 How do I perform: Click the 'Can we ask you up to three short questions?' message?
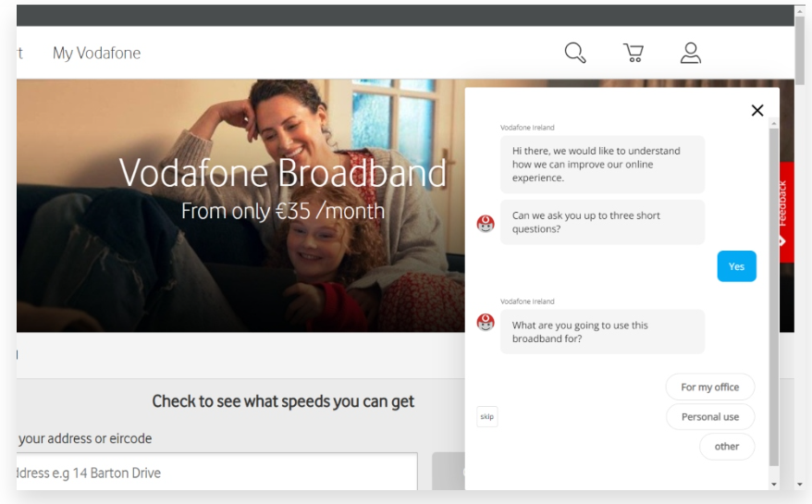tap(602, 222)
